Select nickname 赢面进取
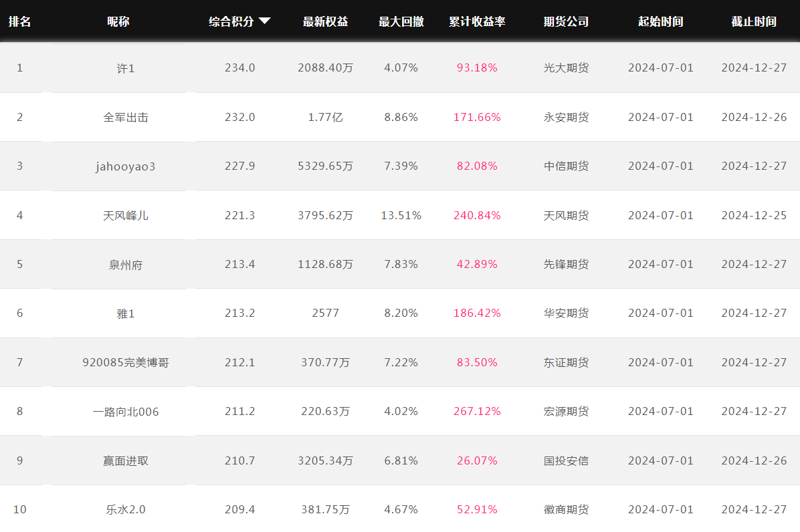Viewport: 800px width, 532px height. tap(126, 460)
